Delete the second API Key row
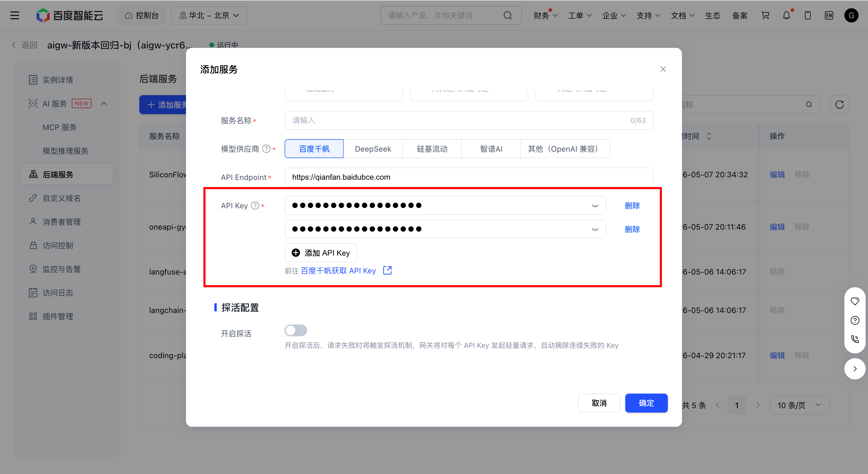This screenshot has width=868, height=474. (x=632, y=229)
